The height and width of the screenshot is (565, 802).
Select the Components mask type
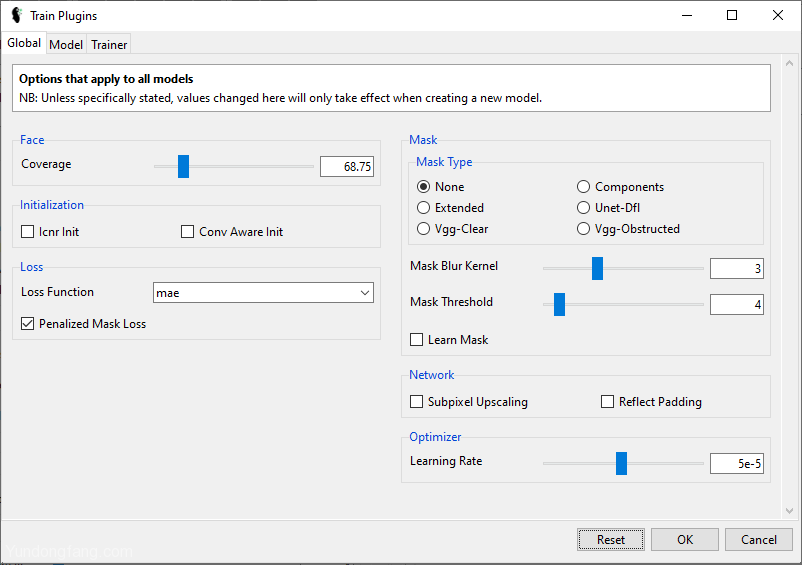(584, 187)
